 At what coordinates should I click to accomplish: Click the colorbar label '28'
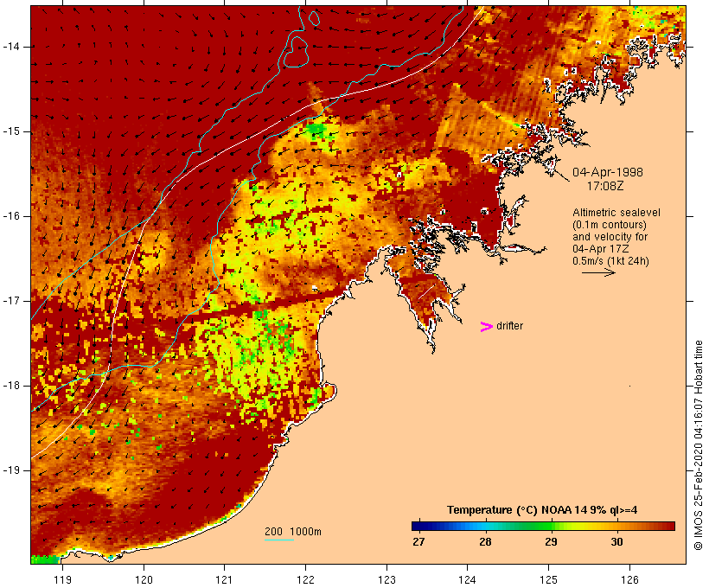point(485,541)
